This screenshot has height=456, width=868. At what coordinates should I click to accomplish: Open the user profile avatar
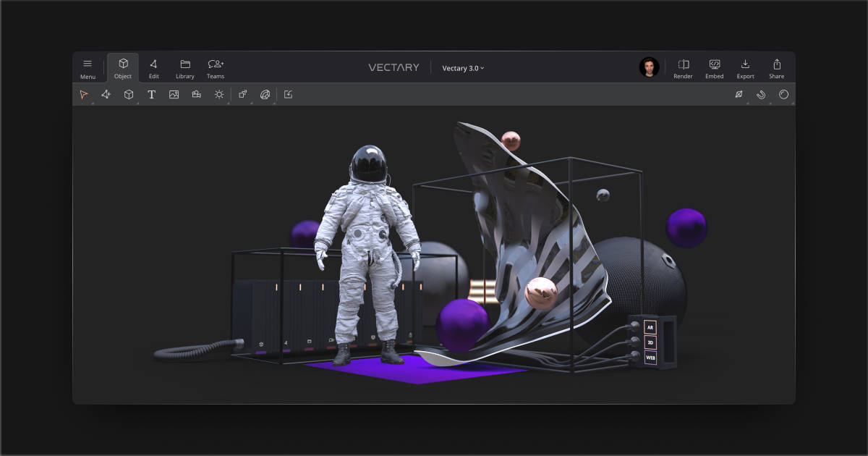coord(649,67)
